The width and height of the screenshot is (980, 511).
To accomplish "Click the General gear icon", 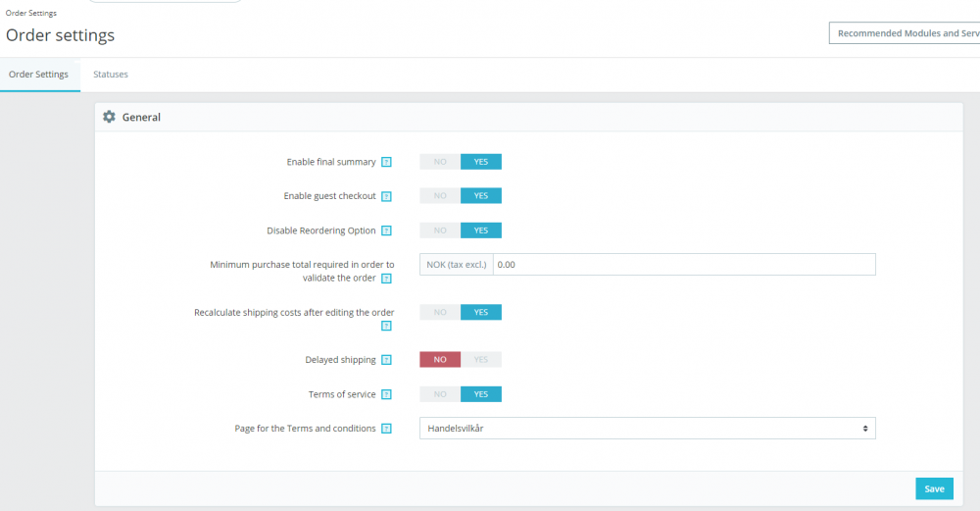I will tap(110, 117).
